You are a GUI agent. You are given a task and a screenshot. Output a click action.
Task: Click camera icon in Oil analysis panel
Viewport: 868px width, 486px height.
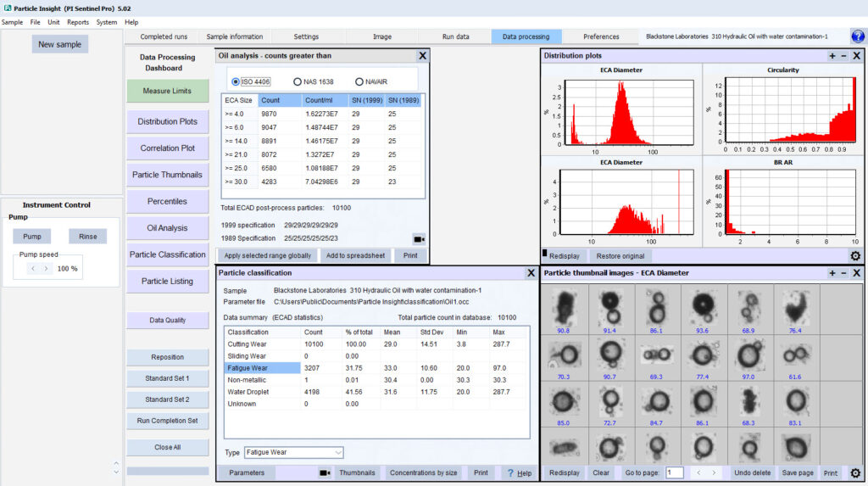coord(418,239)
